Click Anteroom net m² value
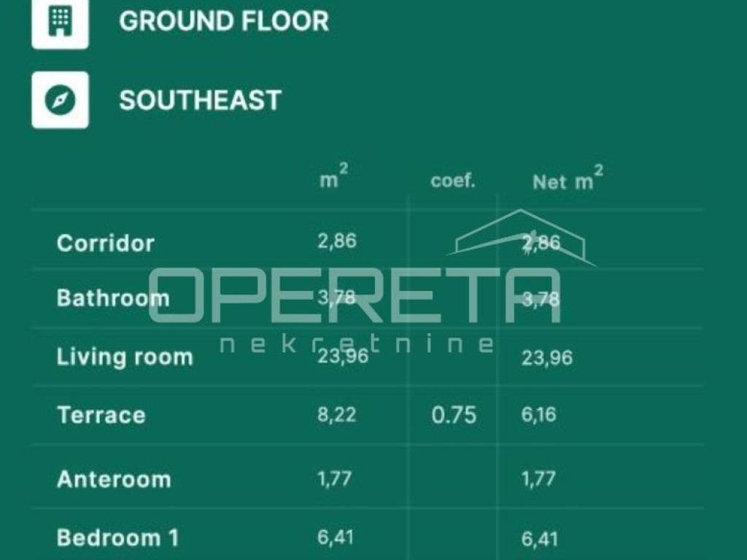The height and width of the screenshot is (560, 747). point(538,478)
